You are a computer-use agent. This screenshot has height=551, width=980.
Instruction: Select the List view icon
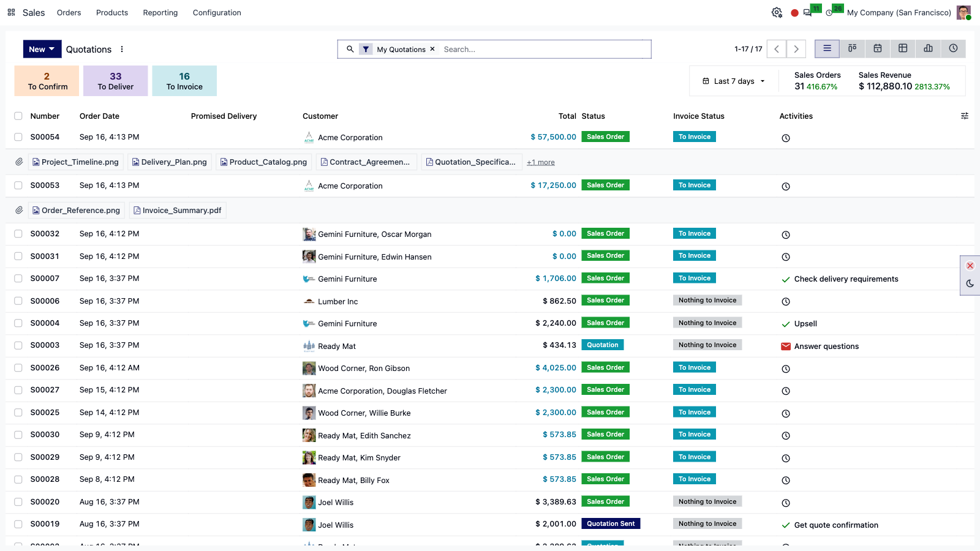point(827,48)
